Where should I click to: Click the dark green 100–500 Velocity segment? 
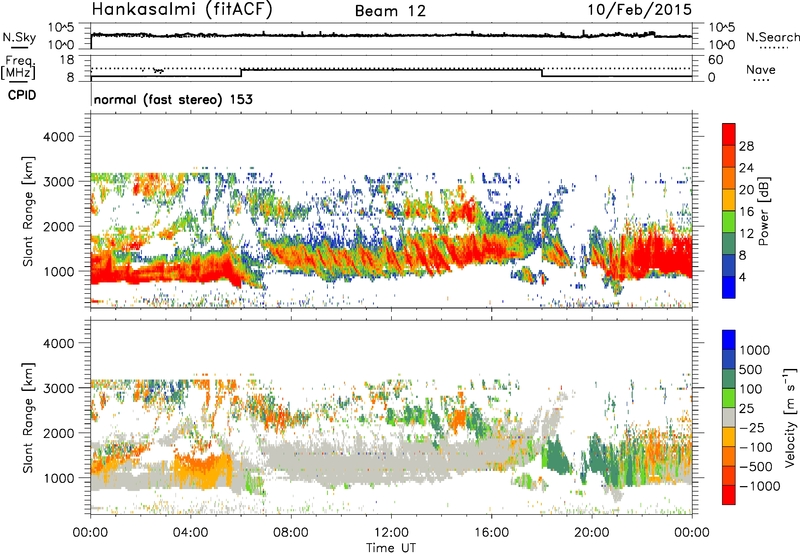[729, 379]
